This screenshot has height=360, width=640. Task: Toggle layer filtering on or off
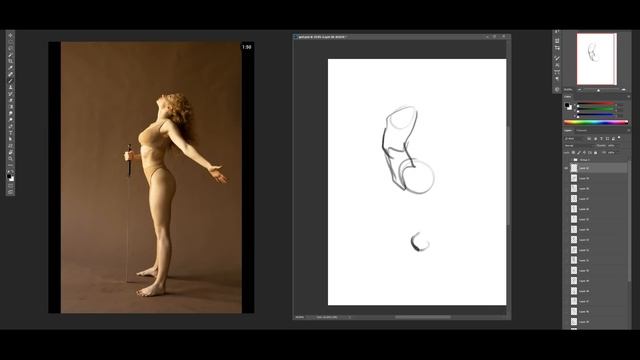[619, 138]
